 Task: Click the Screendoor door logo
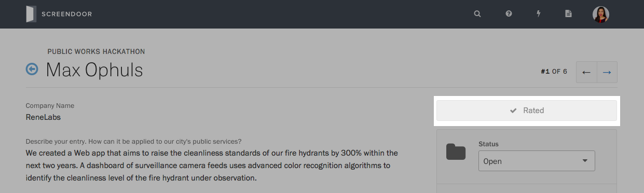[31, 14]
